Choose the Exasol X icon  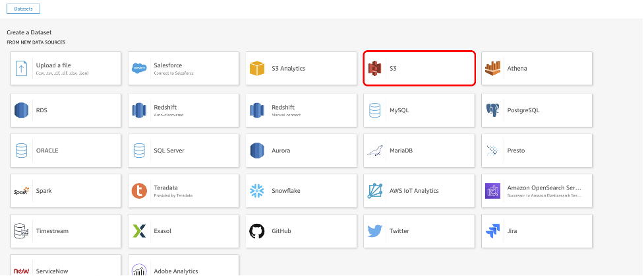tap(139, 231)
